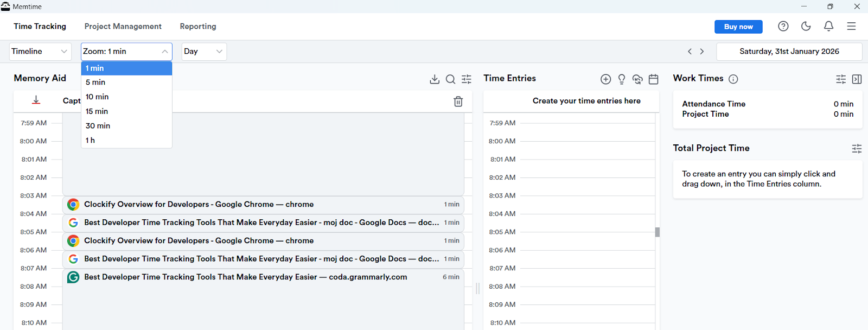Open the Day range dropdown
The image size is (868, 330).
204,52
